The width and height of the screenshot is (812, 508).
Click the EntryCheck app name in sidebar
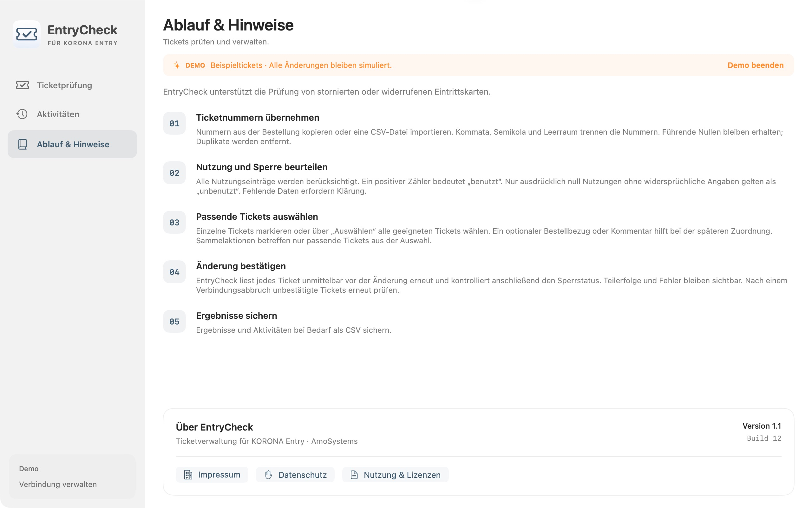(82, 30)
